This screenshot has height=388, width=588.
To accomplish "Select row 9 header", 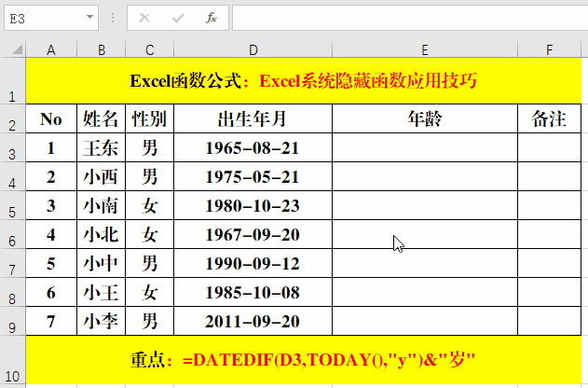I will point(13,321).
